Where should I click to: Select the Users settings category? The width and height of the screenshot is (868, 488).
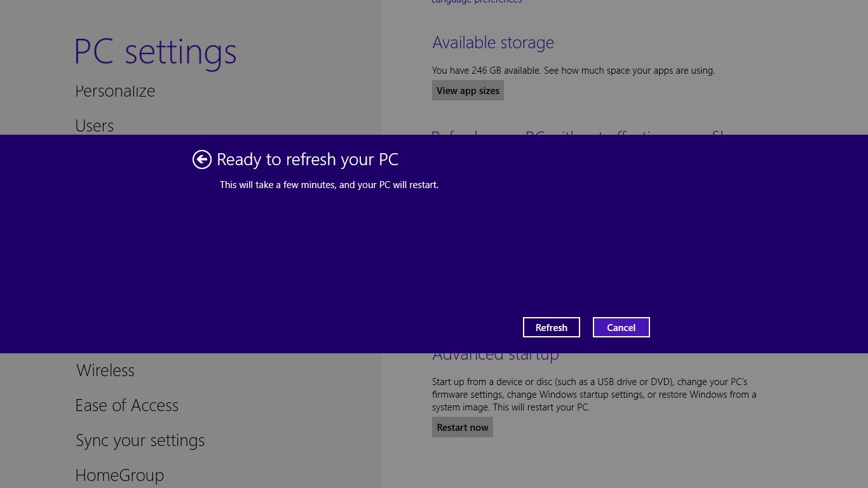94,126
